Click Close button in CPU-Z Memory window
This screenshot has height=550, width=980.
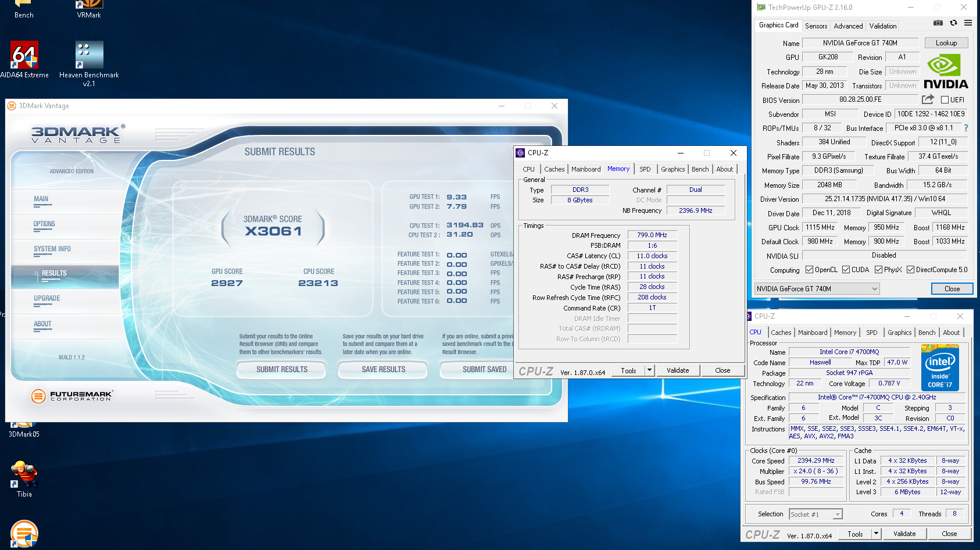coord(723,370)
